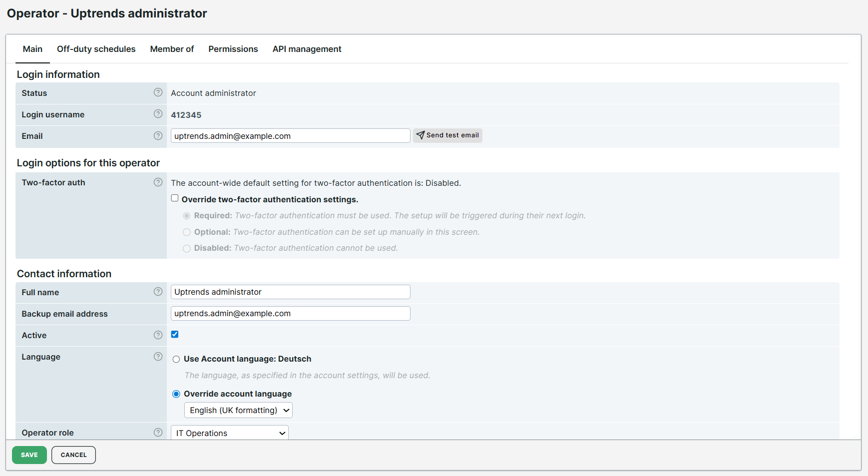Show help for Two-factor auth
The height and width of the screenshot is (476, 868).
click(158, 182)
